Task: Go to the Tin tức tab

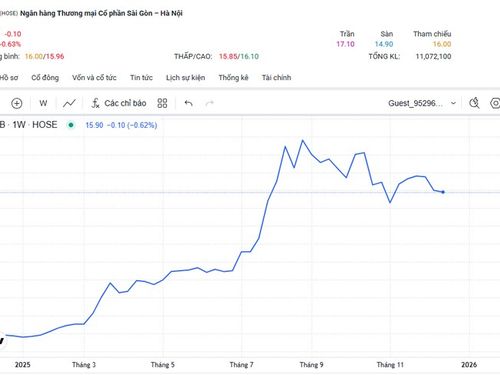Action: [x=141, y=78]
